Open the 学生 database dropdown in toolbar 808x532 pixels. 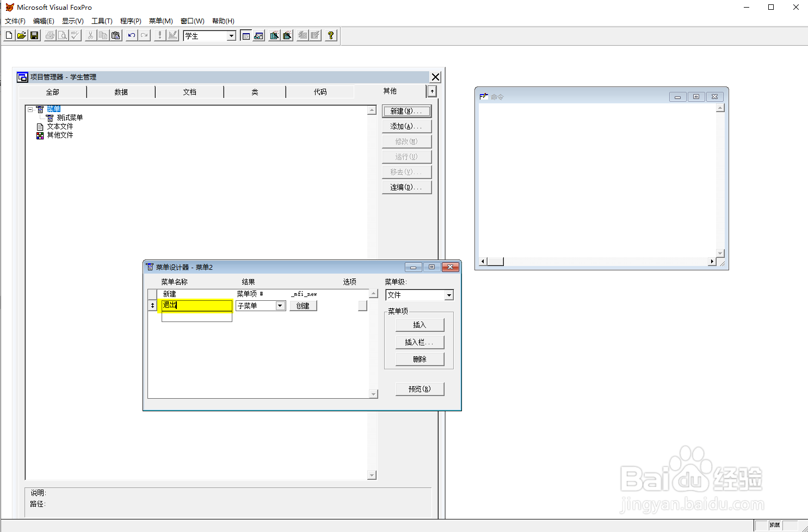point(231,36)
